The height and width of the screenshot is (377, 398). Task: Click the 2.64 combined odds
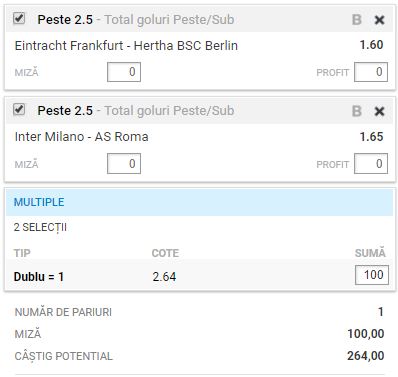coord(164,277)
